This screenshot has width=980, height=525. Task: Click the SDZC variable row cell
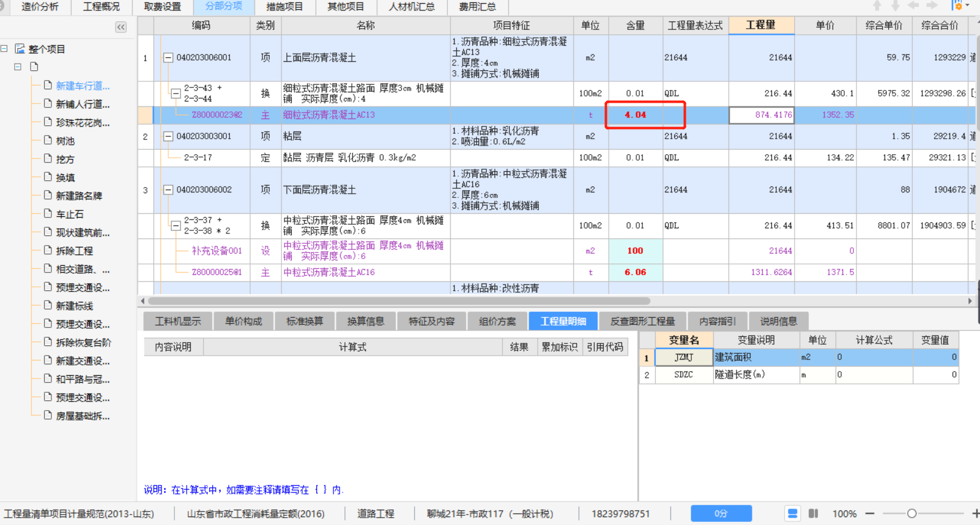click(x=684, y=375)
